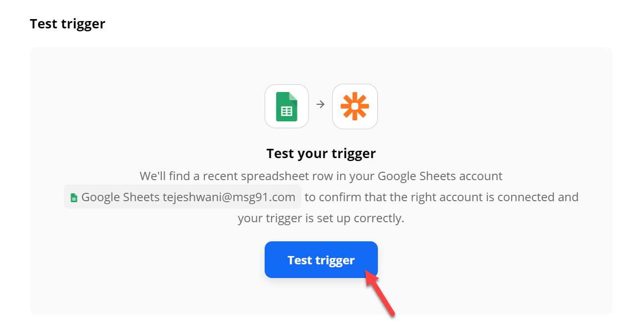Select the tejeshwani@msg91.com email text
This screenshot has height=326, width=644.
coord(229,197)
